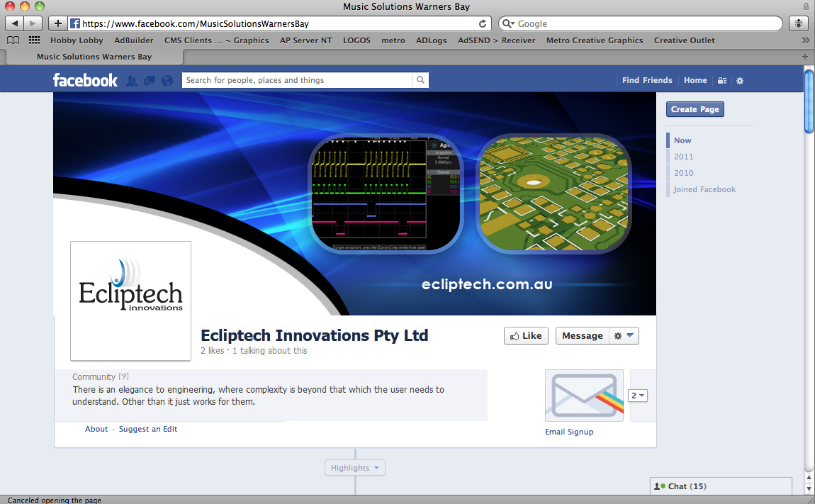Image resolution: width=815 pixels, height=504 pixels.
Task: Open the gear dropdown next to Message
Action: point(624,335)
